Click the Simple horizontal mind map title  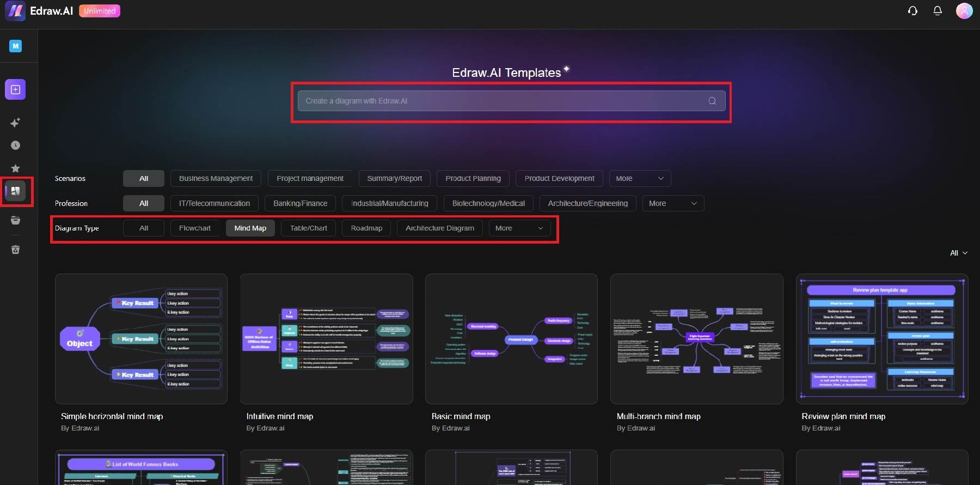tap(112, 416)
